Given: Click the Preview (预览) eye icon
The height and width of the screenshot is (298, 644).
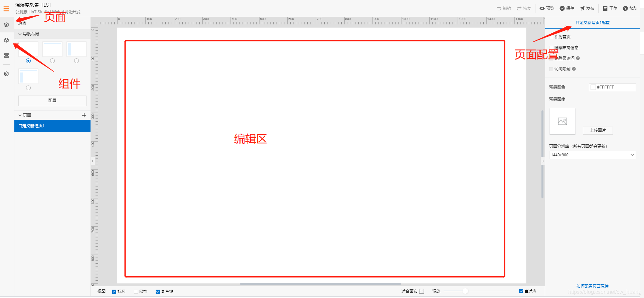Looking at the screenshot, I should (x=542, y=8).
